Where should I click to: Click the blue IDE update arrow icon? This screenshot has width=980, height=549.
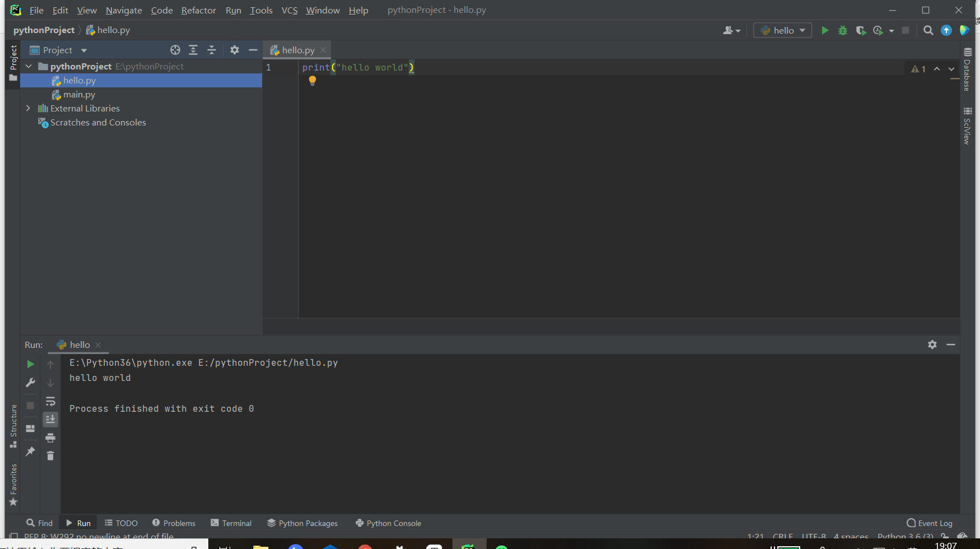coord(946,30)
